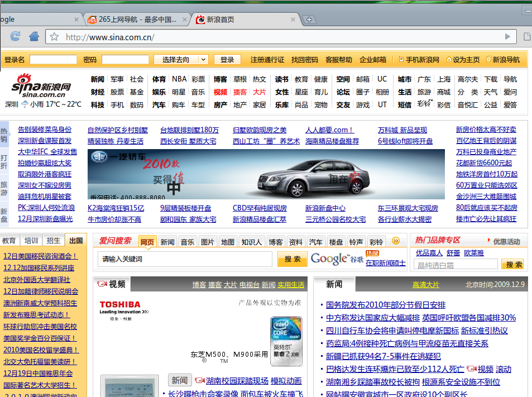
Task: Click the video icon before 湖南校园踩踏现场
Action: pos(199,381)
